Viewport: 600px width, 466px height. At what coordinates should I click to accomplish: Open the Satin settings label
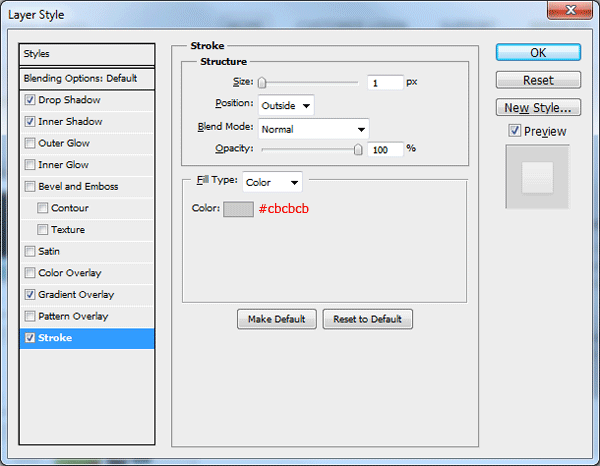tap(49, 251)
